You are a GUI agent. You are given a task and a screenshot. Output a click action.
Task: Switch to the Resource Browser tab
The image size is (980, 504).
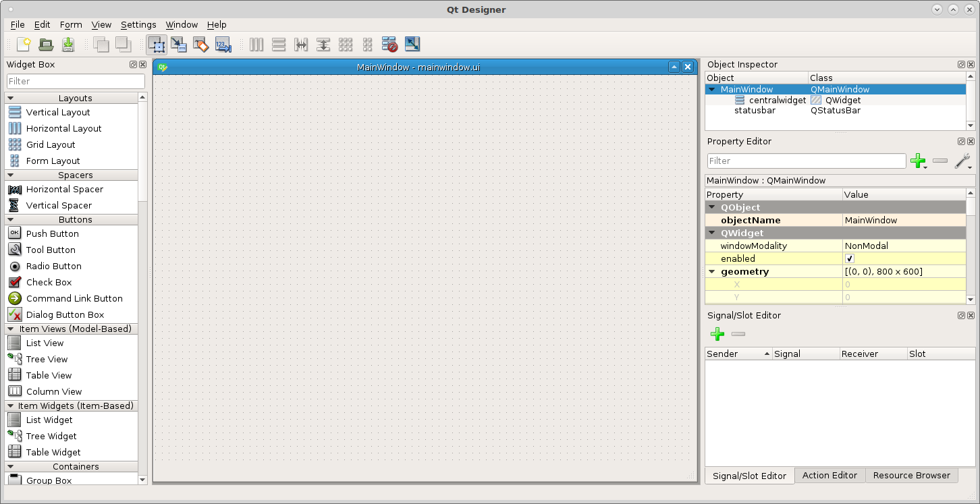pyautogui.click(x=911, y=476)
